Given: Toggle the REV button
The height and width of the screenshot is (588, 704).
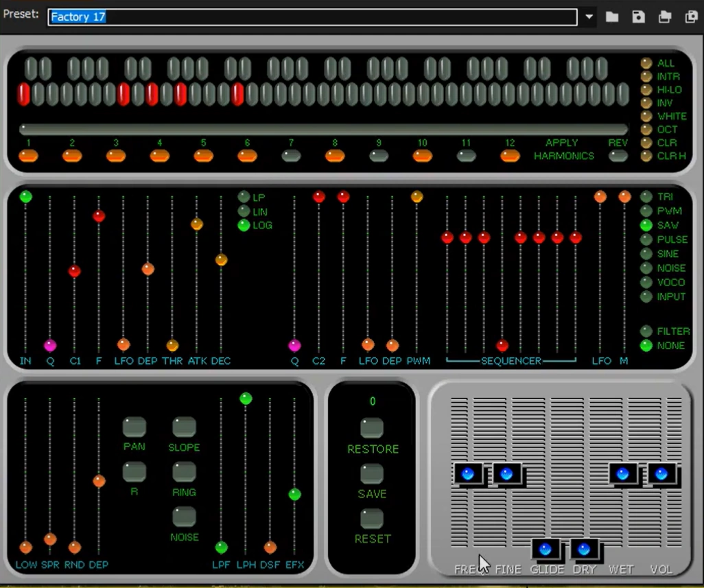Looking at the screenshot, I should coord(618,156).
